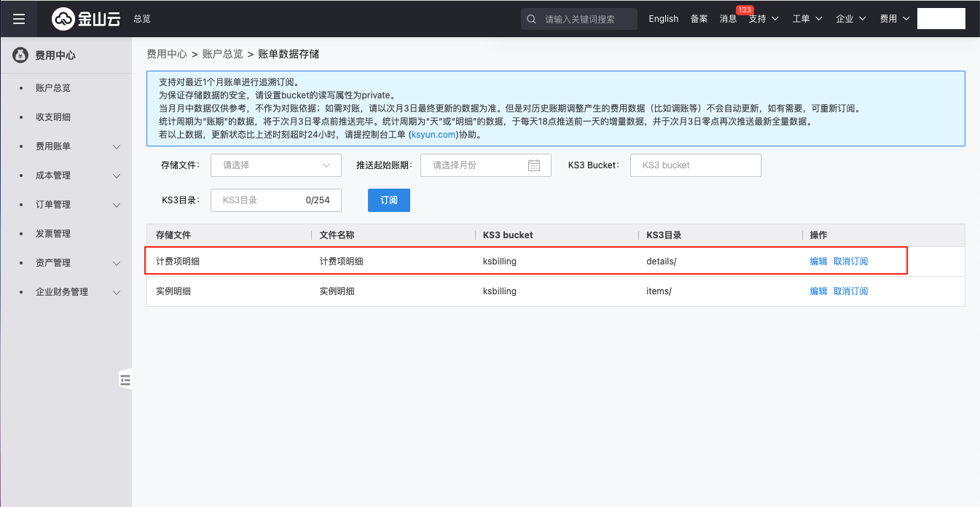980x507 pixels.
Task: Open the 存储文件 dropdown selector
Action: [x=275, y=165]
